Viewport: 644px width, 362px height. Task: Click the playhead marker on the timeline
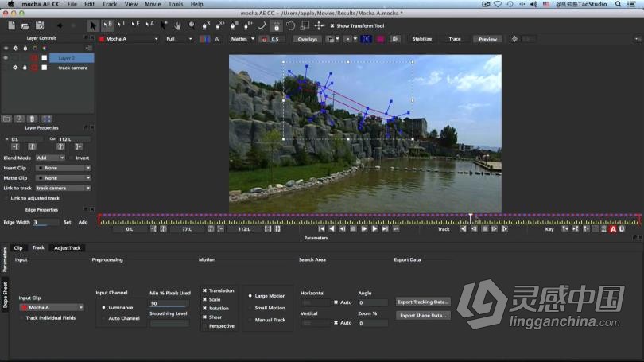coord(471,218)
